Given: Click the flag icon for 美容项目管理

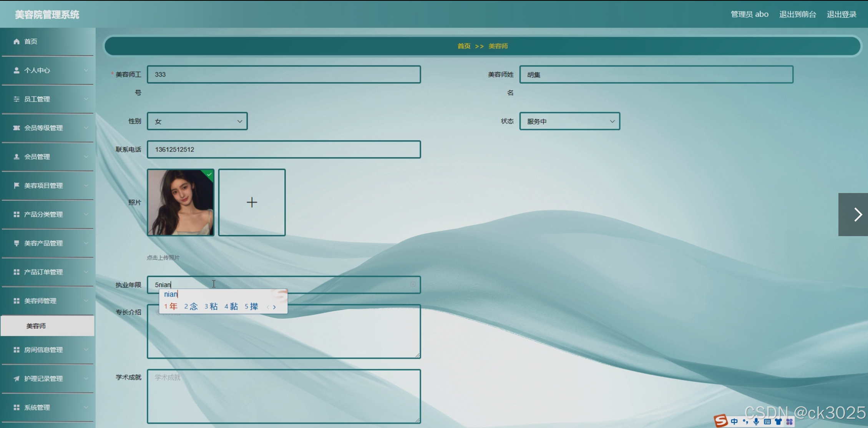Looking at the screenshot, I should tap(17, 185).
